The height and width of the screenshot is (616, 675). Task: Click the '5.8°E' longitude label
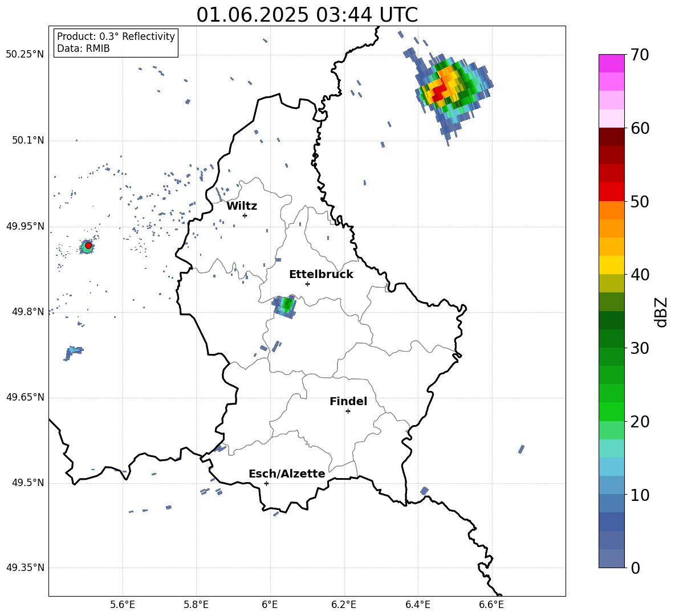pyautogui.click(x=196, y=605)
